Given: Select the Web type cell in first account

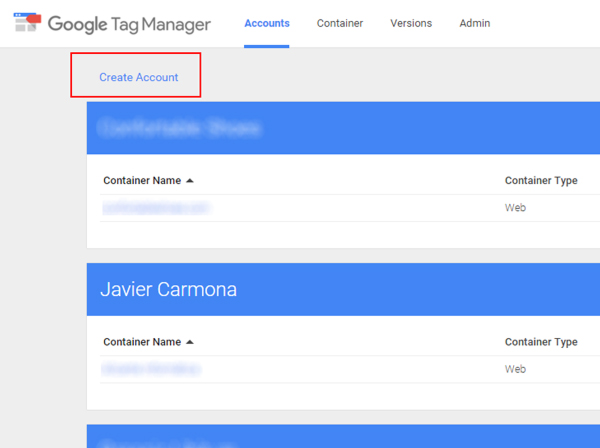Looking at the screenshot, I should pos(515,208).
